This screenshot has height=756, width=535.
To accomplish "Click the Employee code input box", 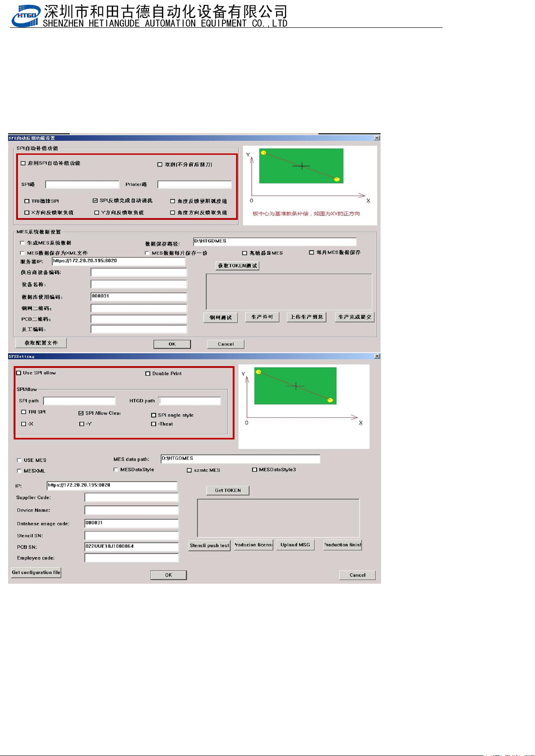I will pos(132,558).
